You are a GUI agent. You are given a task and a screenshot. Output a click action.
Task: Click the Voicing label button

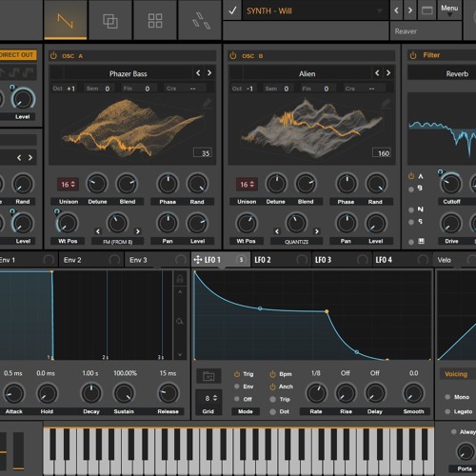click(456, 374)
